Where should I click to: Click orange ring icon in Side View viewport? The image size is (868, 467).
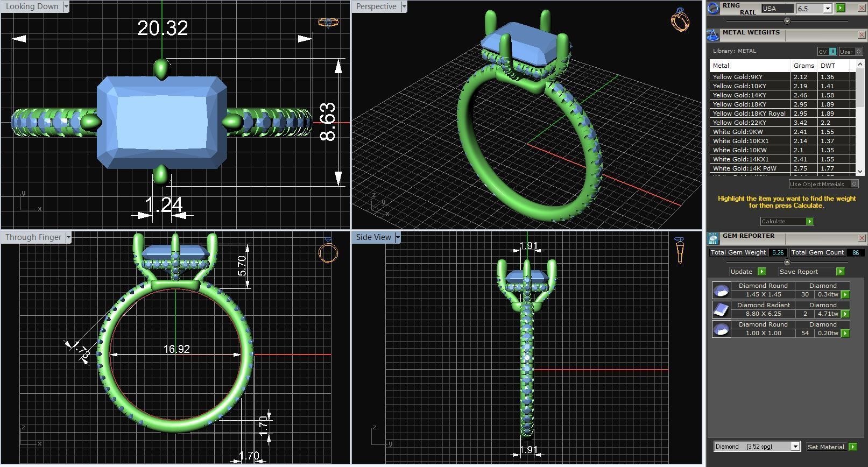click(680, 250)
